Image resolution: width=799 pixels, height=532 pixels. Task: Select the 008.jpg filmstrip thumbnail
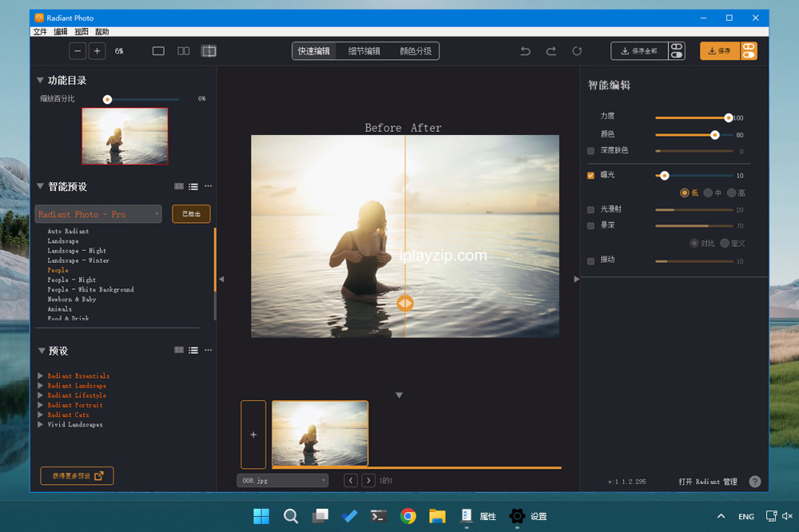pos(320,433)
